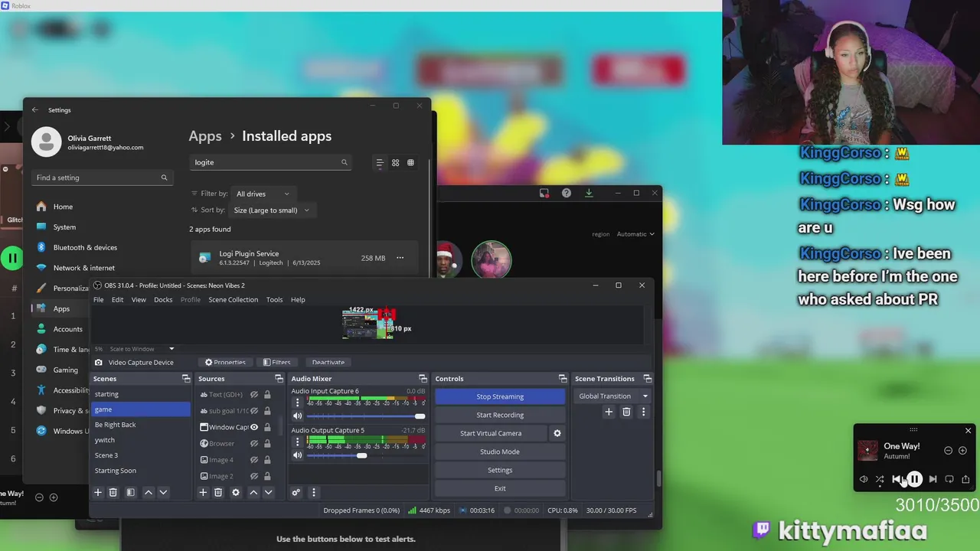Open the Docks menu
Screen dimensions: 980x551
pyautogui.click(x=163, y=300)
